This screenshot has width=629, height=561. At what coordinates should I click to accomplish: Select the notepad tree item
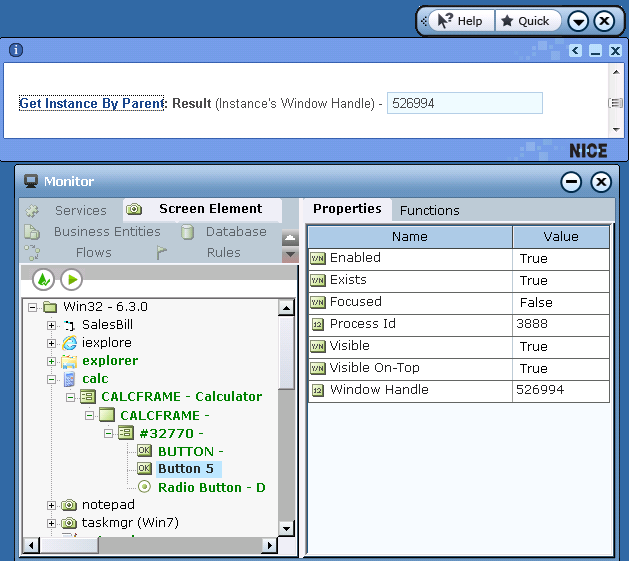click(x=108, y=505)
